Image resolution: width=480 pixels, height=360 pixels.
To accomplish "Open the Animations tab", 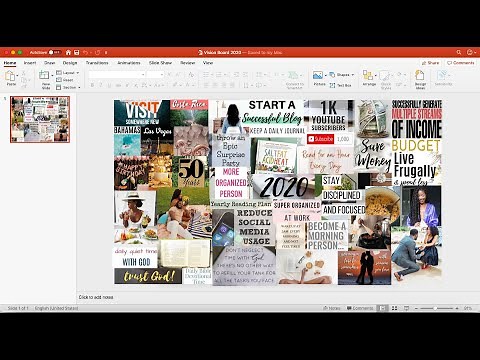I will [x=129, y=63].
